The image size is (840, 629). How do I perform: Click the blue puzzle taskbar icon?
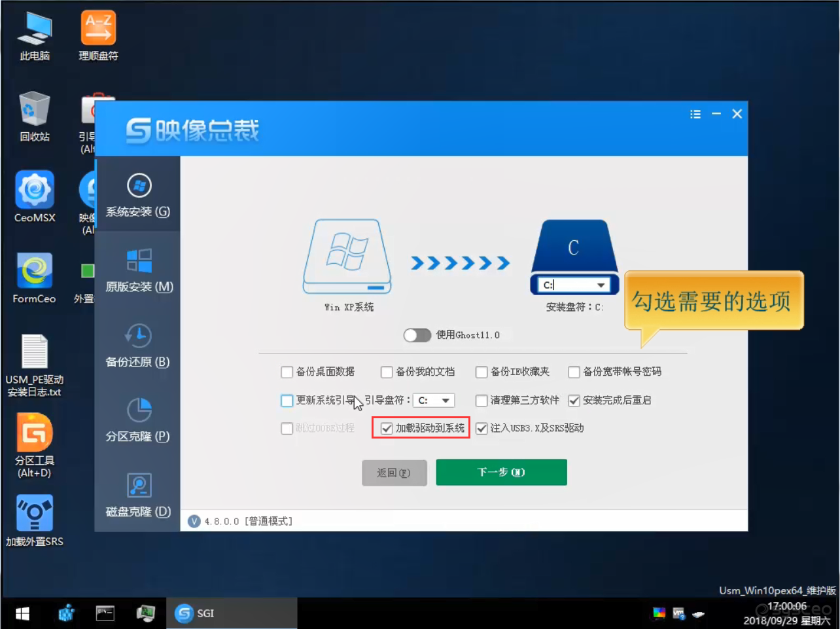coord(66,613)
